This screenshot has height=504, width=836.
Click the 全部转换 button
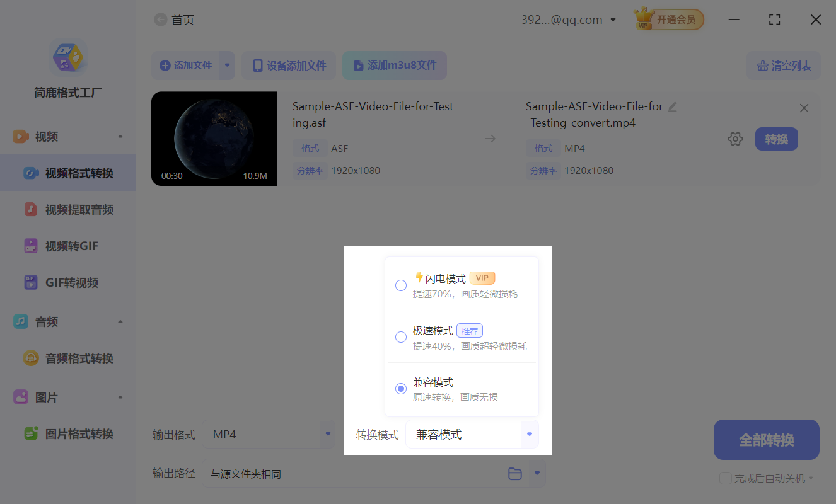[x=766, y=439]
